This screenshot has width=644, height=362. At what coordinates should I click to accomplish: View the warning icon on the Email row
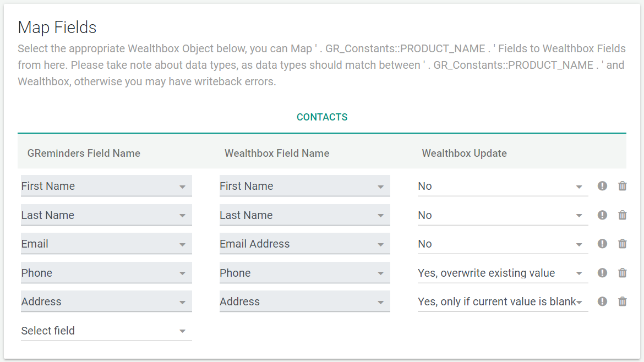click(x=602, y=244)
